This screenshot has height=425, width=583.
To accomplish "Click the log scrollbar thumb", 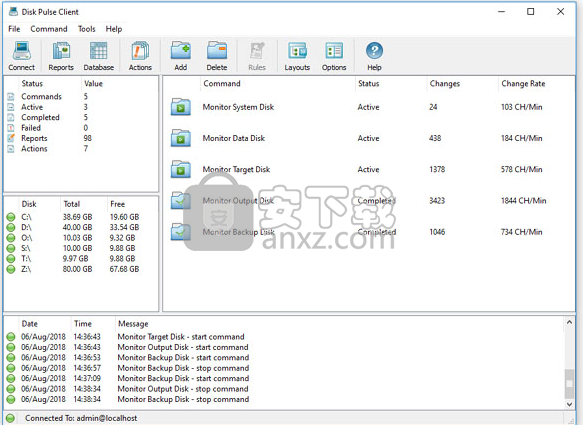I will [x=569, y=384].
